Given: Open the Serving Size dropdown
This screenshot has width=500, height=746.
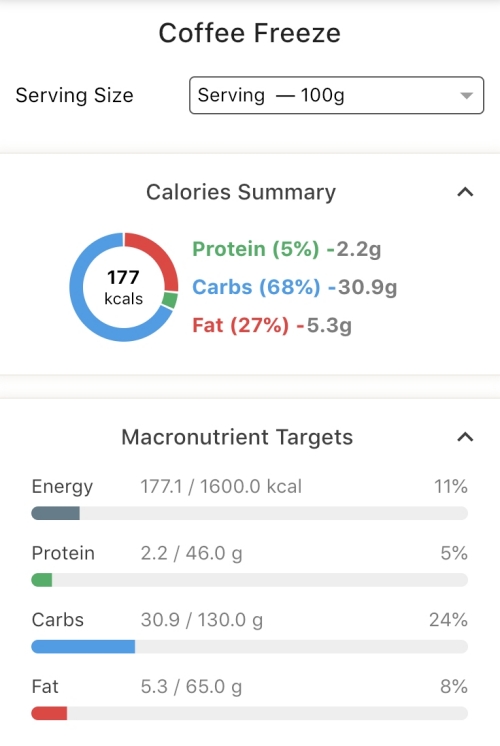Looking at the screenshot, I should 336,95.
